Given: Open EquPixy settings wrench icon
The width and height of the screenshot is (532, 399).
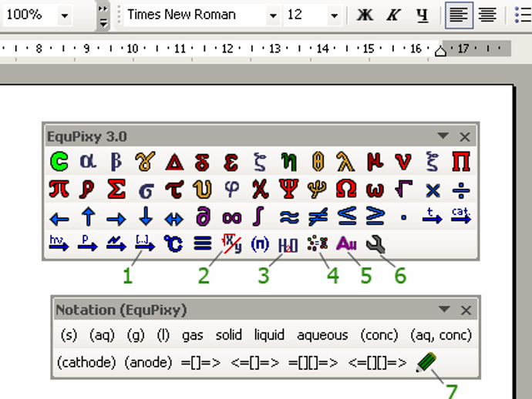Looking at the screenshot, I should click(375, 244).
